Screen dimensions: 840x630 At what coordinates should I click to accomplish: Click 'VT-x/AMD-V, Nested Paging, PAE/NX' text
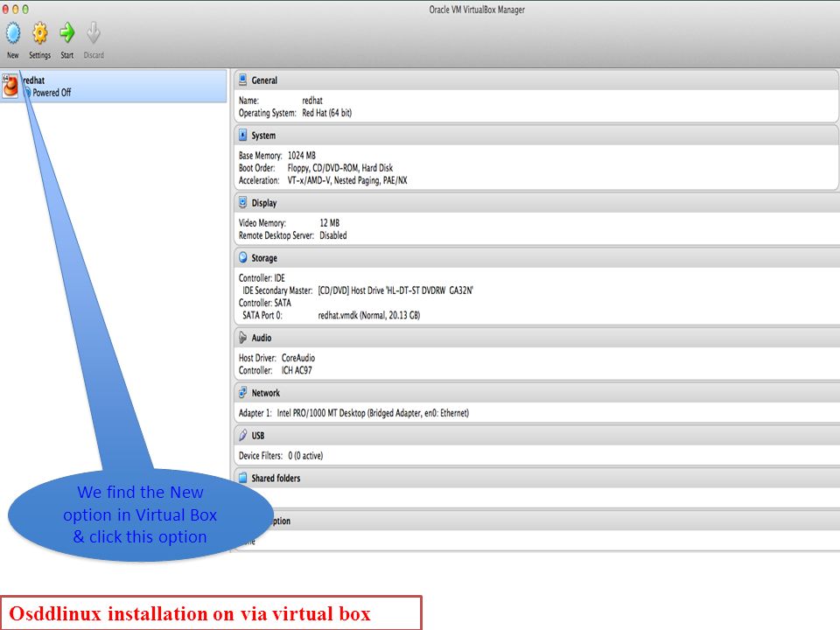click(347, 180)
